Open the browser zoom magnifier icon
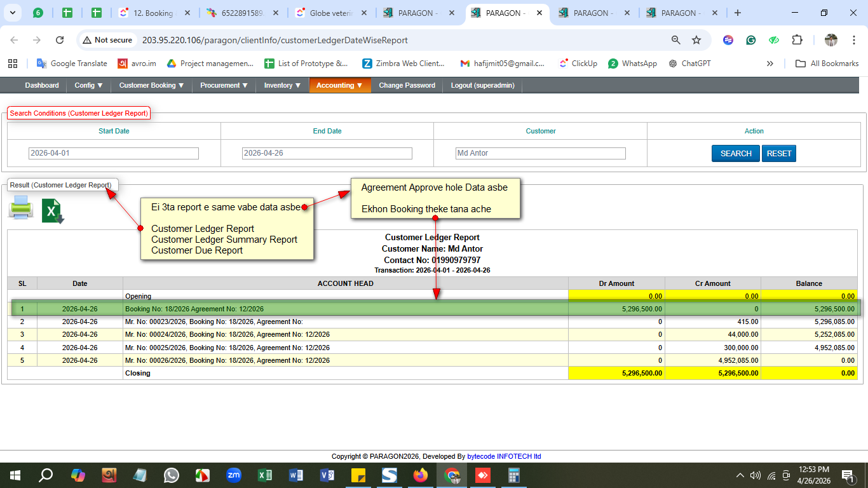Viewport: 868px width, 488px height. click(676, 40)
